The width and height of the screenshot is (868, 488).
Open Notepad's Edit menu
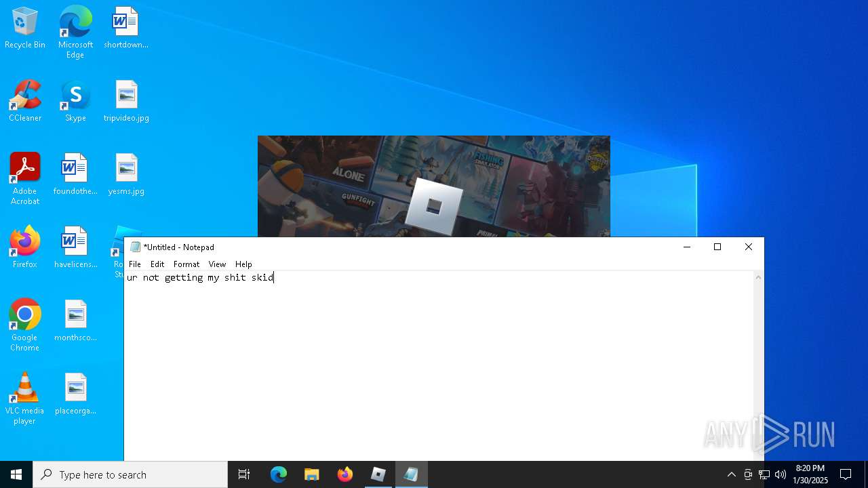(157, 264)
